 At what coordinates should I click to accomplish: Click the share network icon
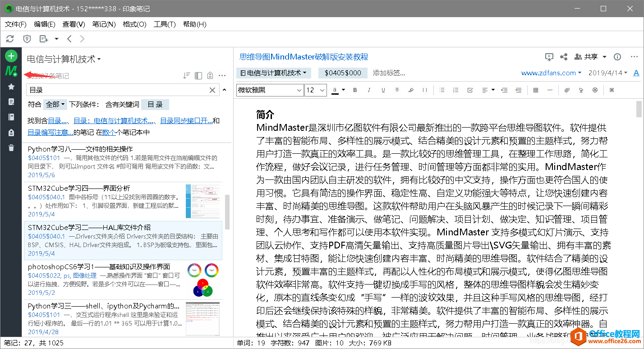[564, 57]
